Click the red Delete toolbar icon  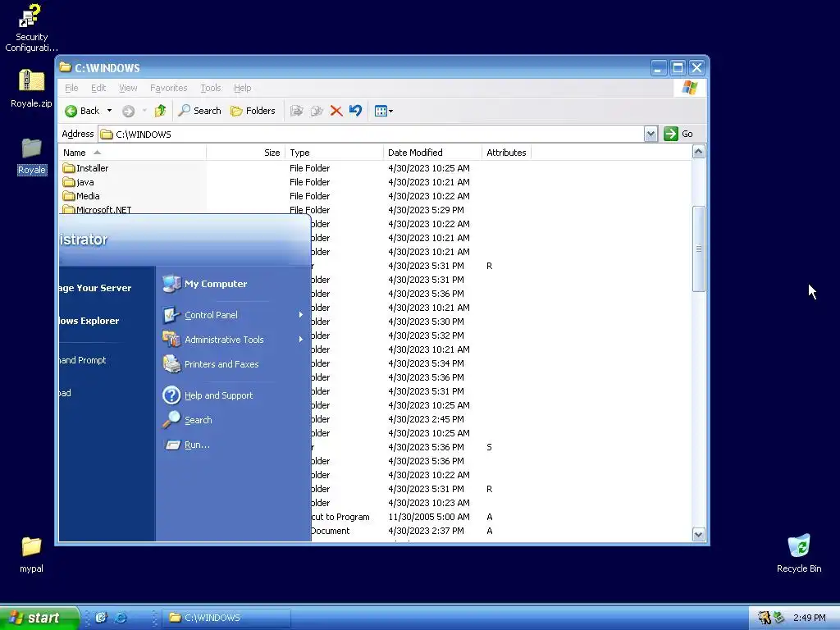[x=336, y=111]
